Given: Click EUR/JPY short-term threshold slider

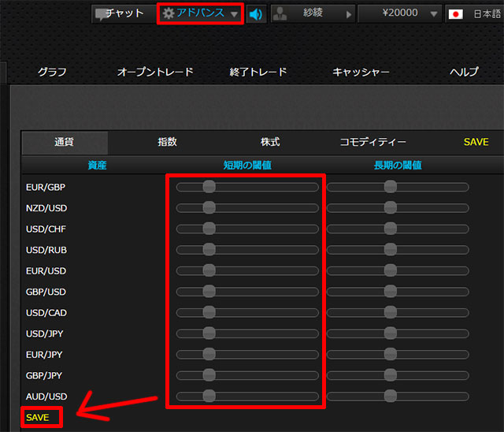Looking at the screenshot, I should pos(247,354).
